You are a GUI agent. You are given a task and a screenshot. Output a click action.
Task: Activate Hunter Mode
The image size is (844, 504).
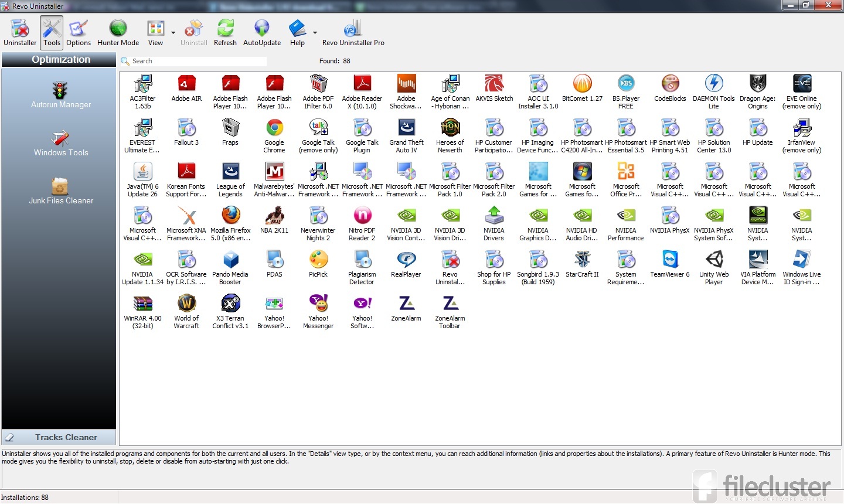118,32
